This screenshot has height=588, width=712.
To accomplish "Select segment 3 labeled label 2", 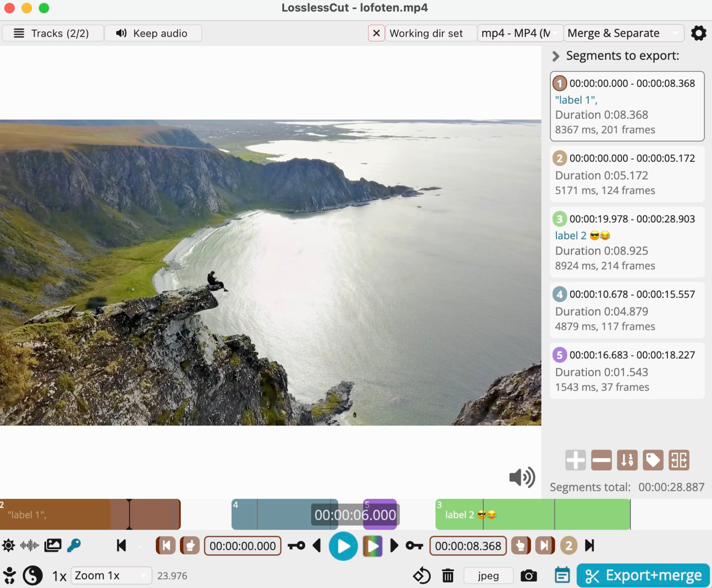I will pos(626,242).
